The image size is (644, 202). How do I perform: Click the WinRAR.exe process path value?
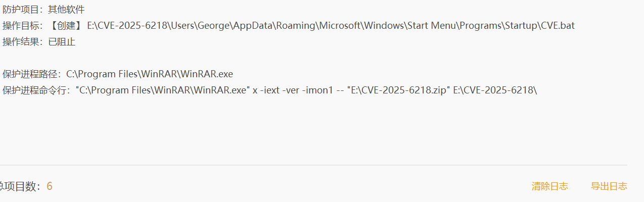coord(150,74)
